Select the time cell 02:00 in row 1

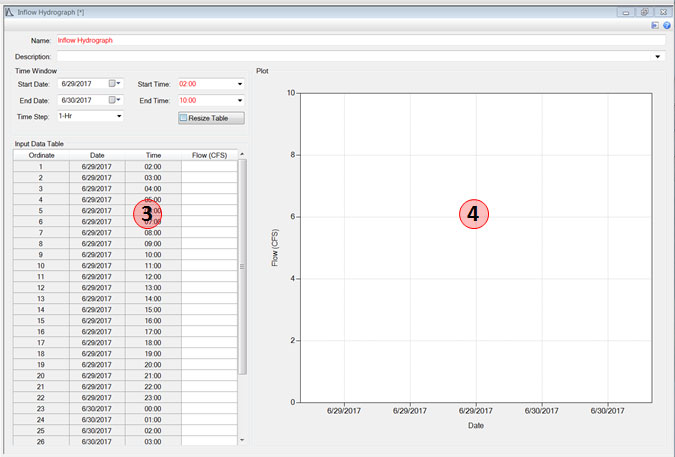click(x=153, y=167)
